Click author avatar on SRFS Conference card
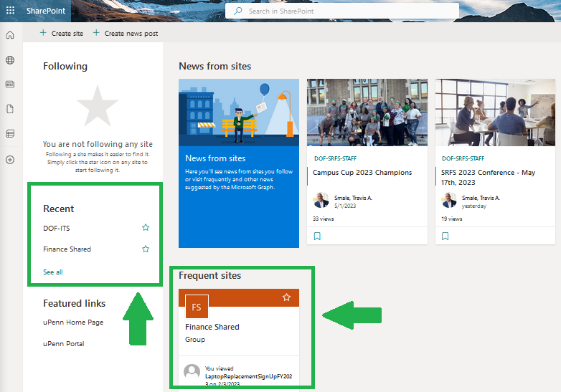 pyautogui.click(x=449, y=200)
